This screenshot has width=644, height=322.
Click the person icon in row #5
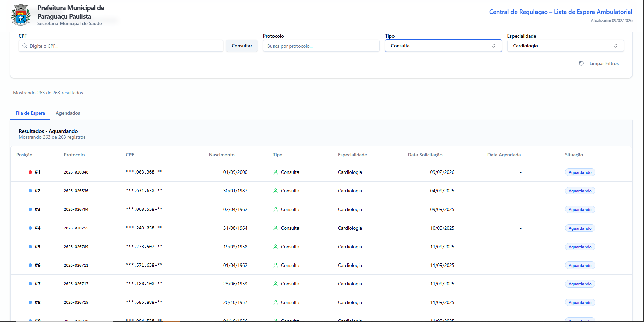pos(276,247)
